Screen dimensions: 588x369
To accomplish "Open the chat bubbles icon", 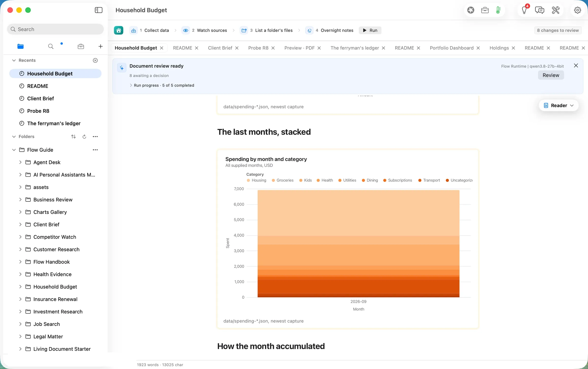I will point(539,10).
